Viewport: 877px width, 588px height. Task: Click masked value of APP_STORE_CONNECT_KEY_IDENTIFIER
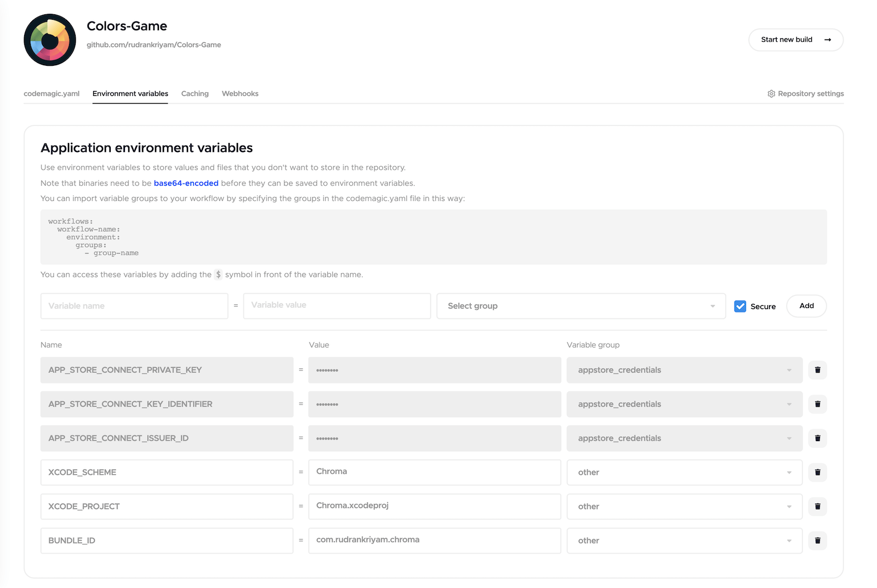click(x=435, y=404)
